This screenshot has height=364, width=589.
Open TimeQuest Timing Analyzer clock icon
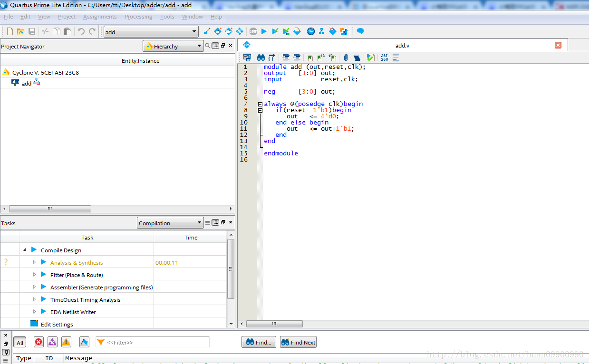pos(311,31)
